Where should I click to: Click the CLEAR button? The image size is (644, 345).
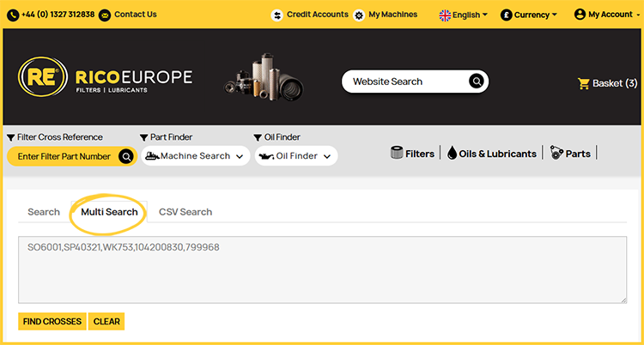tap(106, 321)
